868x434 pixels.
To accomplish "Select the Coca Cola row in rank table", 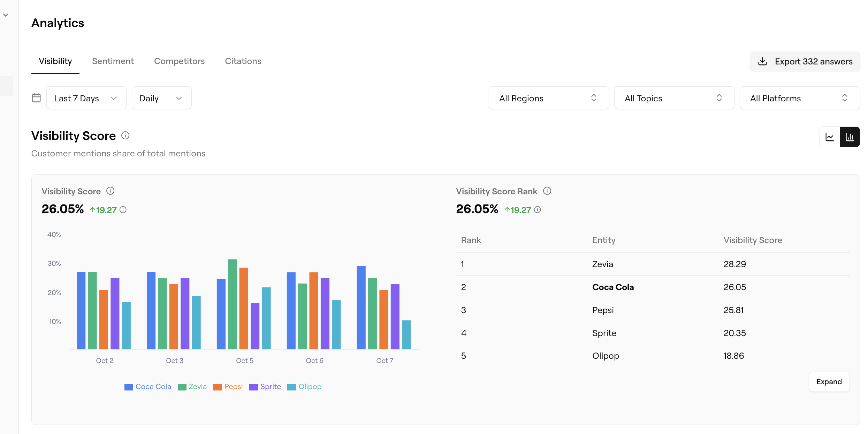I will point(613,287).
